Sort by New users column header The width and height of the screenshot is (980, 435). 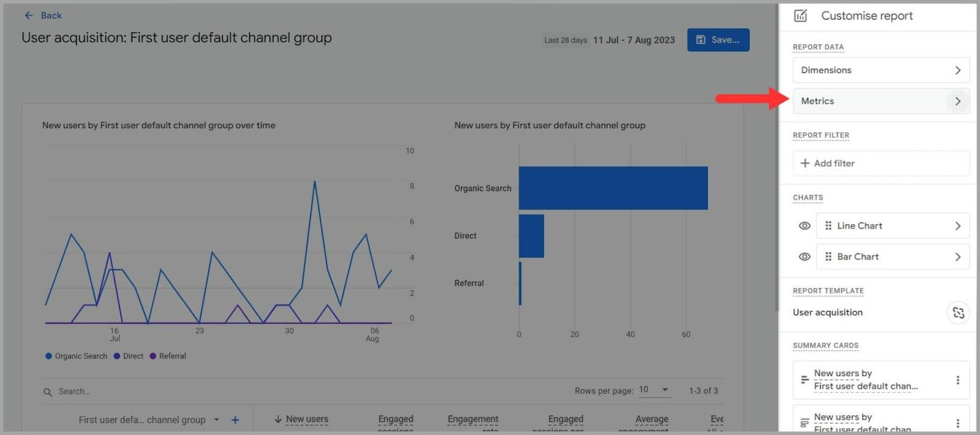pyautogui.click(x=306, y=420)
